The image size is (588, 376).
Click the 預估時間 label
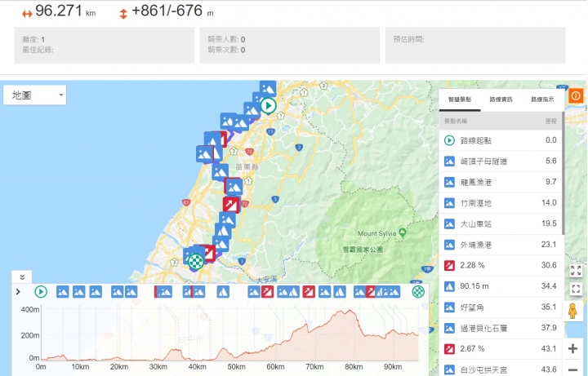coord(409,39)
